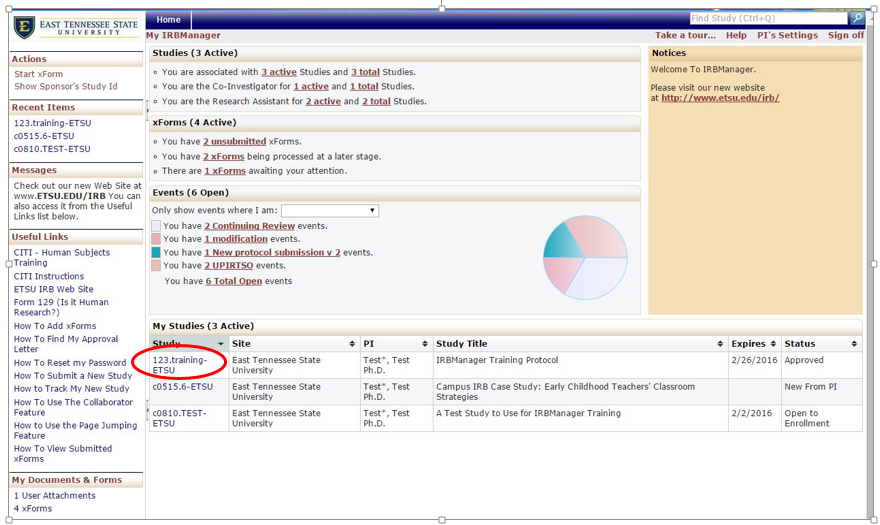Viewport: 880px width, 525px height.
Task: Click the East Tennessee State University logo
Action: coord(76,26)
